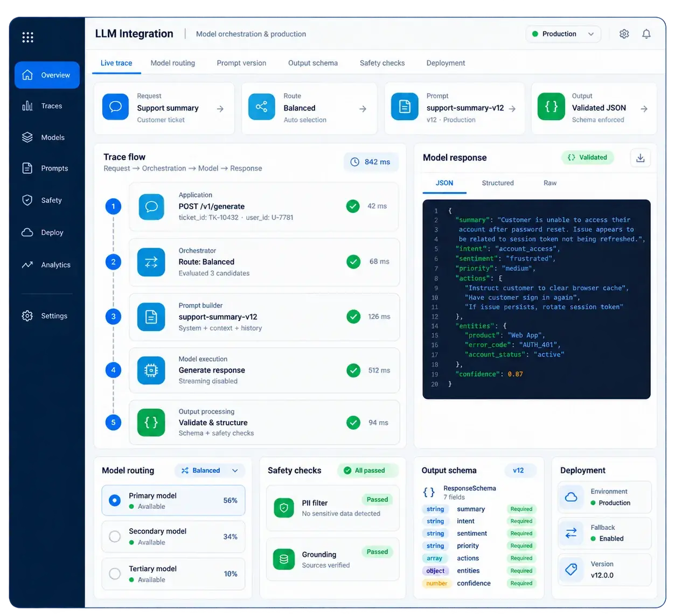
Task: Click the Deploy cloud icon in sidebar
Action: (x=27, y=233)
